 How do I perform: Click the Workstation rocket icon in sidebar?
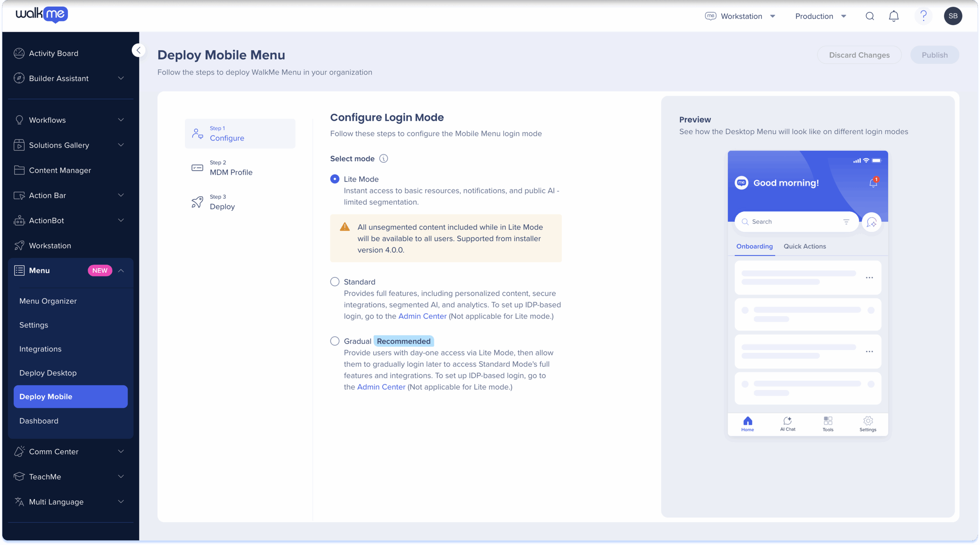pos(19,245)
